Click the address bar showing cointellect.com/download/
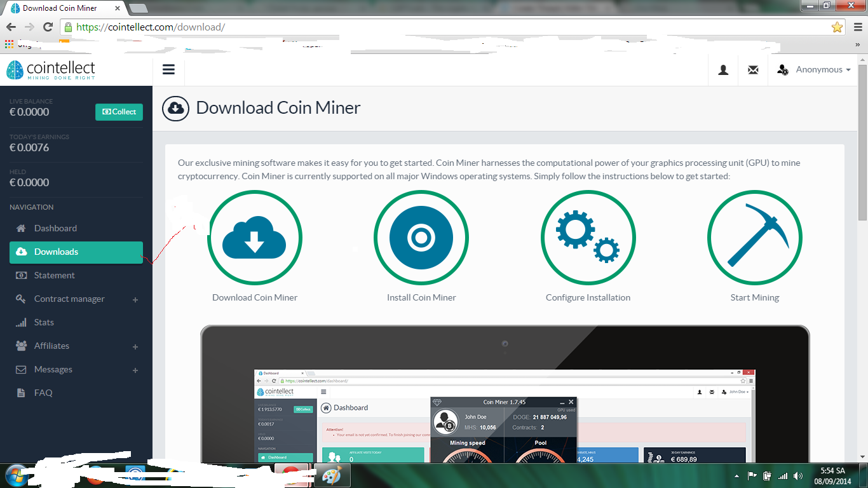 pyautogui.click(x=452, y=27)
